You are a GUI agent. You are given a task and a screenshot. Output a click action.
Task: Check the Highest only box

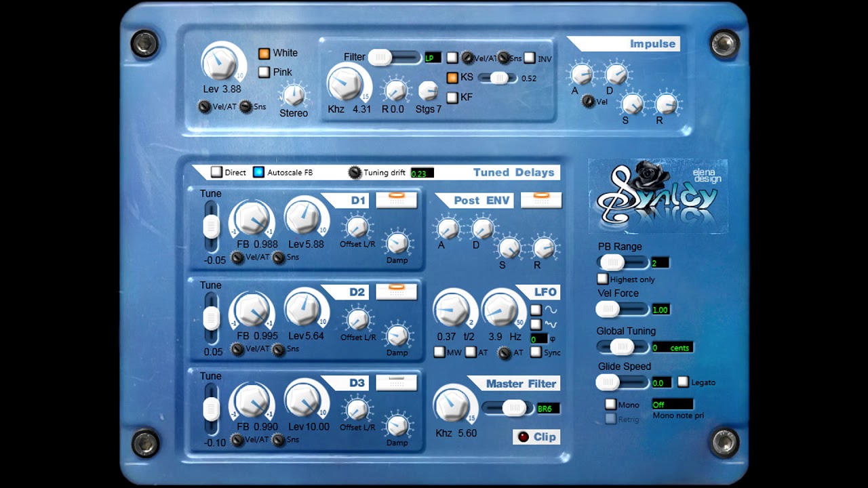click(602, 279)
